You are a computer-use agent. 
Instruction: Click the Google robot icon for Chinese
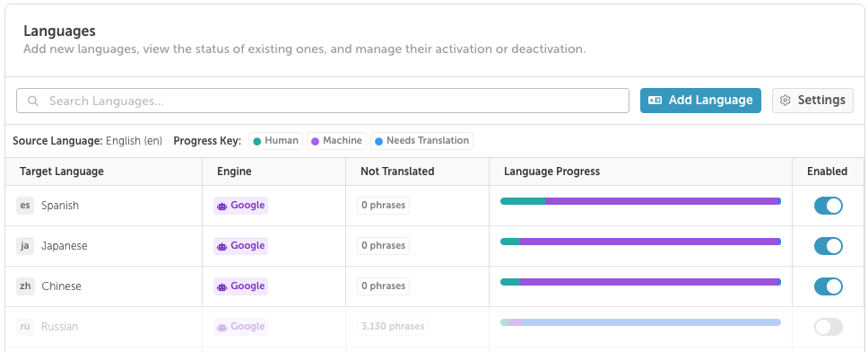[222, 286]
